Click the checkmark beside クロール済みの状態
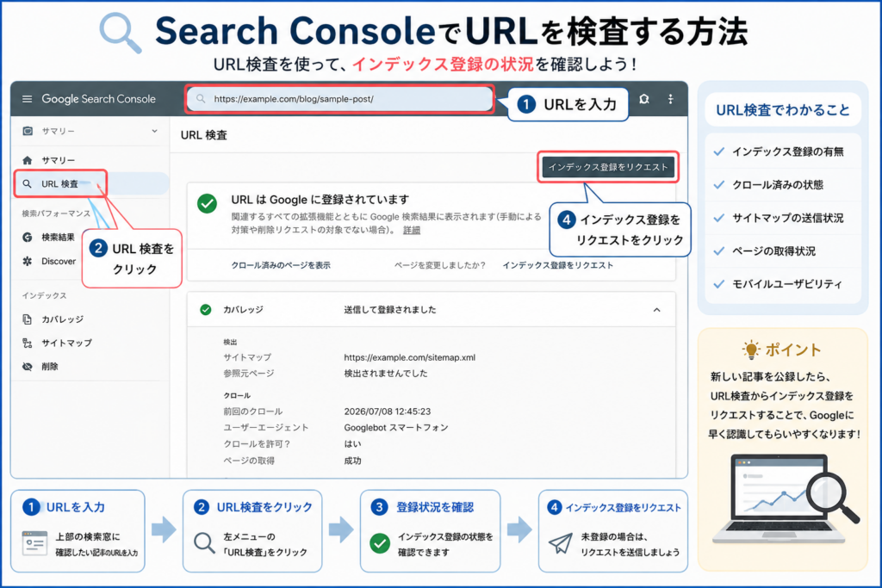 pyautogui.click(x=718, y=184)
